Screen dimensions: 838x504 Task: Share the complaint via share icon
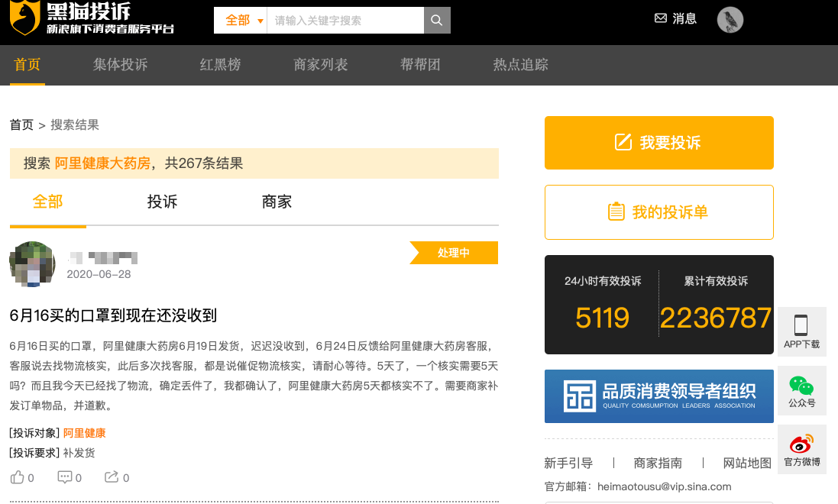(x=112, y=477)
